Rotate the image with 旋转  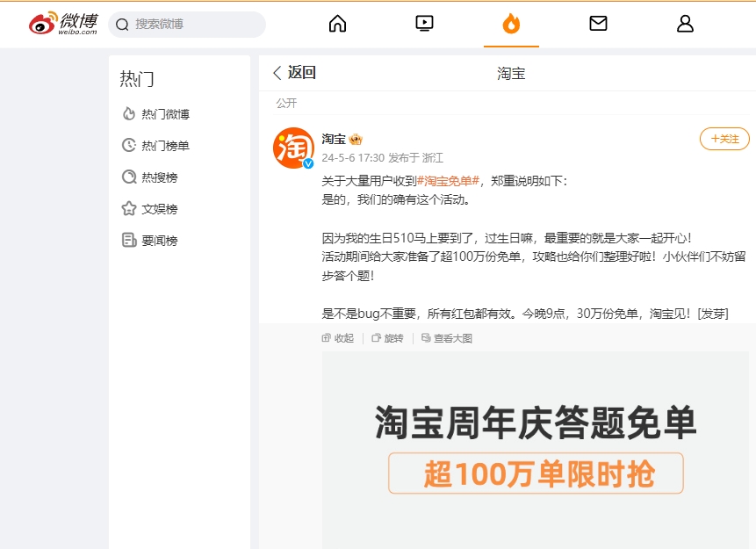[x=387, y=338]
